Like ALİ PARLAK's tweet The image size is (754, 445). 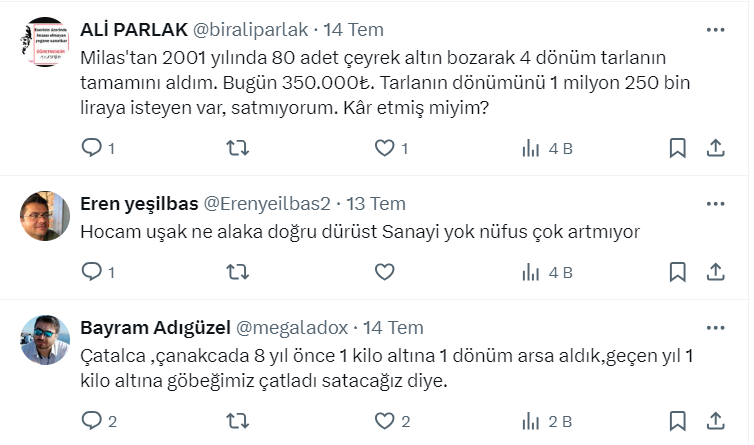(x=385, y=148)
